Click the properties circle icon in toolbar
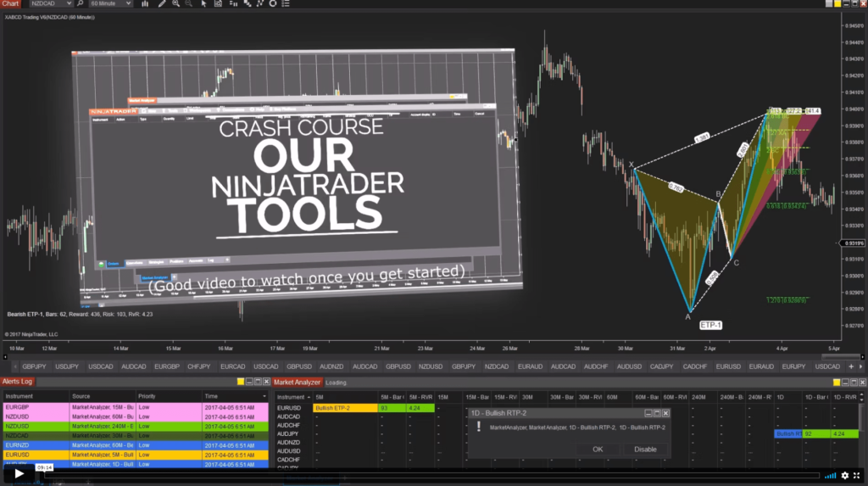868x486 pixels. [273, 3]
